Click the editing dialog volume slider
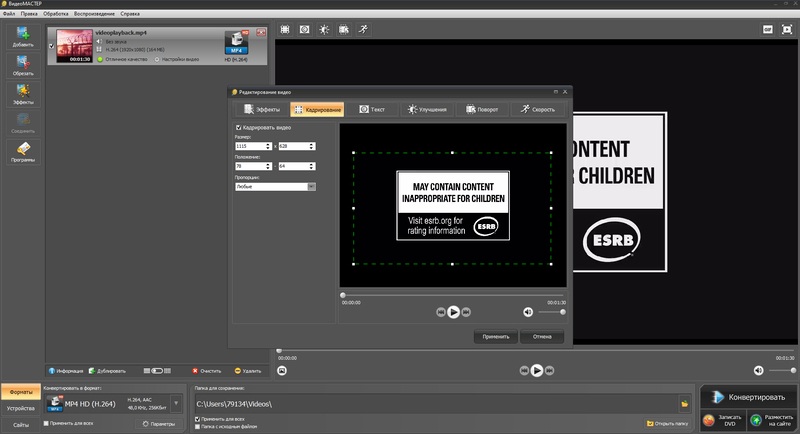Image resolution: width=800 pixels, height=434 pixels. [552, 312]
